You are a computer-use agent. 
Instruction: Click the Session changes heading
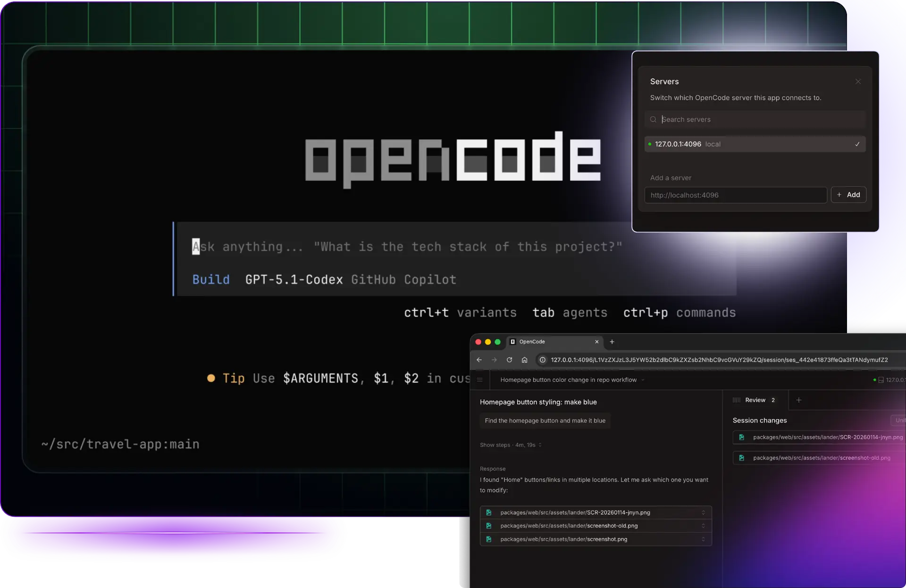[x=760, y=420]
